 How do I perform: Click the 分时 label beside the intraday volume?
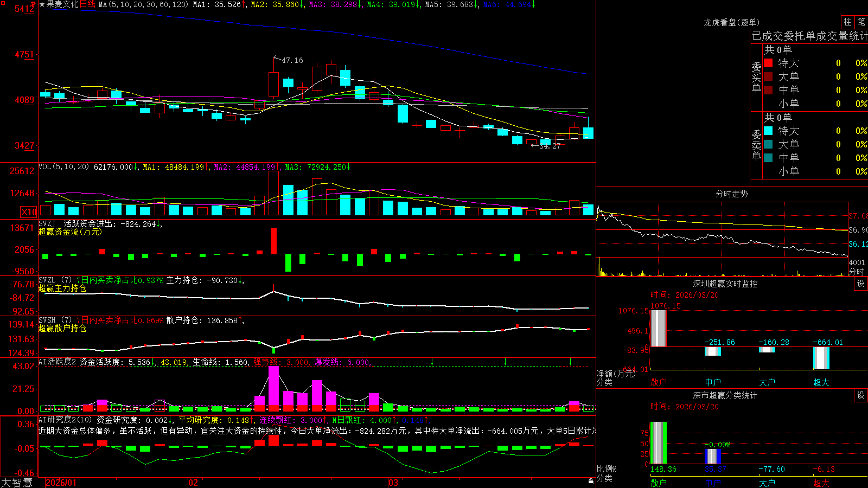(x=857, y=271)
